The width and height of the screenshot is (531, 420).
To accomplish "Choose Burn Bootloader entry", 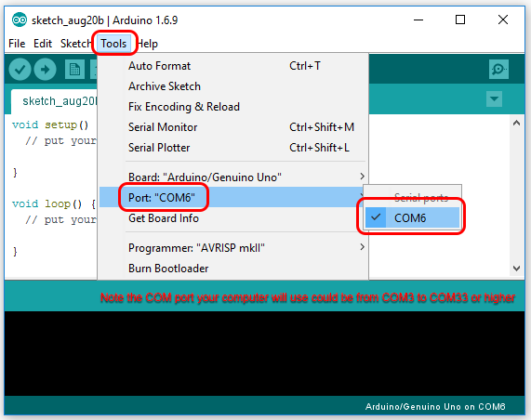I will 233,269.
